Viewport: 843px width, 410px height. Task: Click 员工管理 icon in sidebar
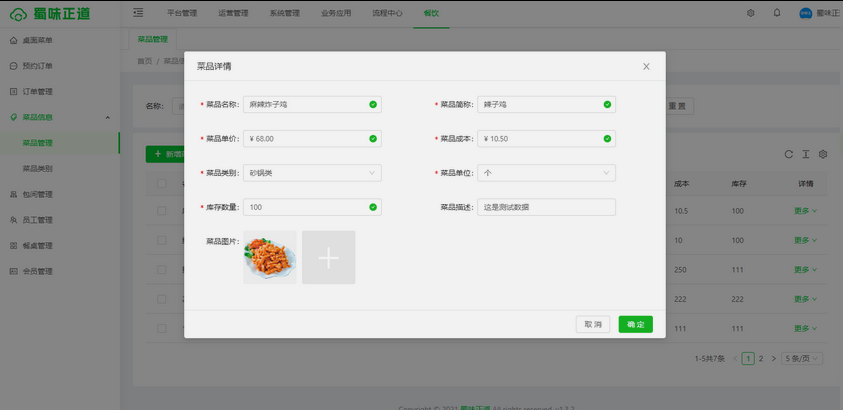click(14, 220)
